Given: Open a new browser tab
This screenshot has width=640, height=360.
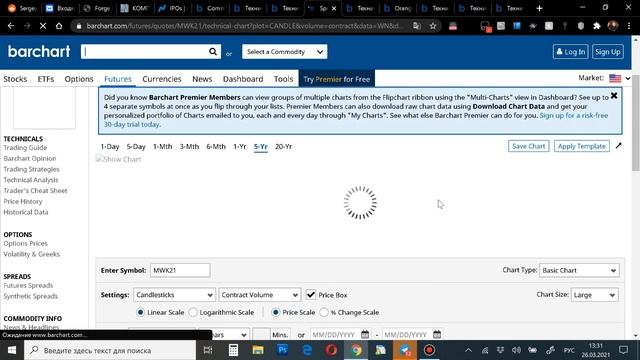Looking at the screenshot, I should pos(539,8).
